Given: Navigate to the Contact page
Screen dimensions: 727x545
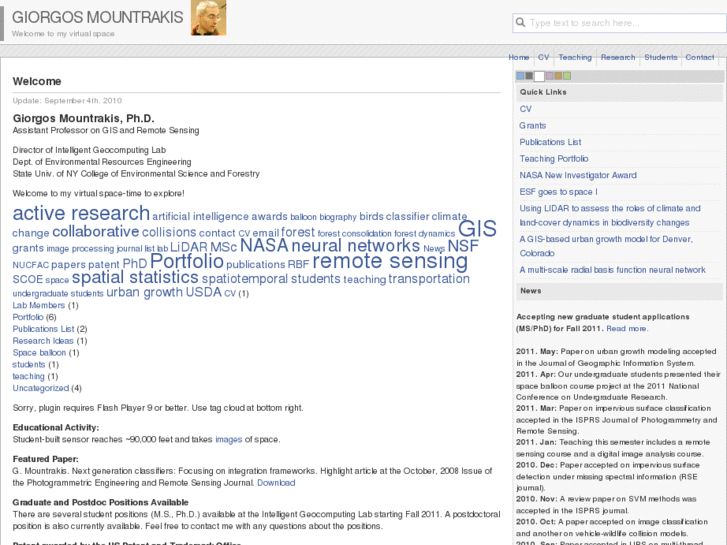Looking at the screenshot, I should [x=699, y=57].
